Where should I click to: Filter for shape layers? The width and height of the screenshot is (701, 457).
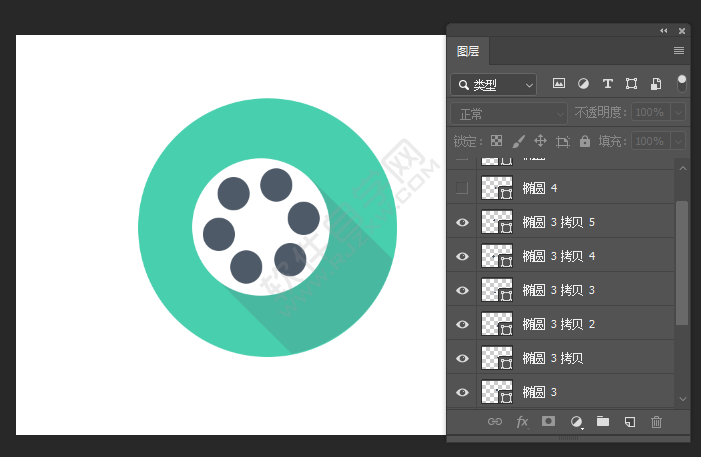pyautogui.click(x=631, y=84)
